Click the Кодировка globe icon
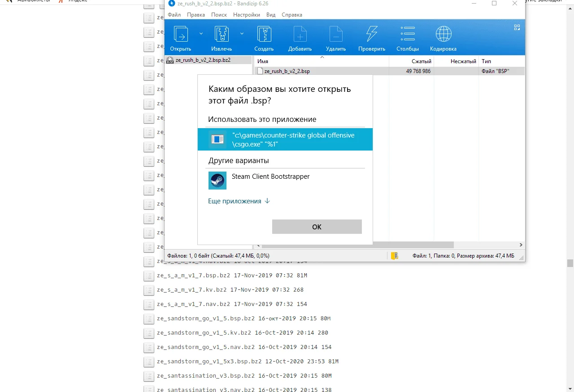 (x=443, y=34)
